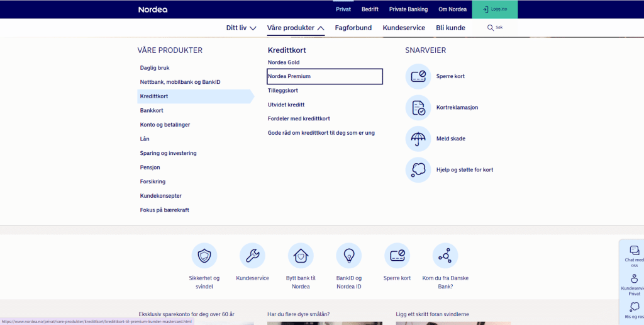Open Chat med oss side widget

634,254
